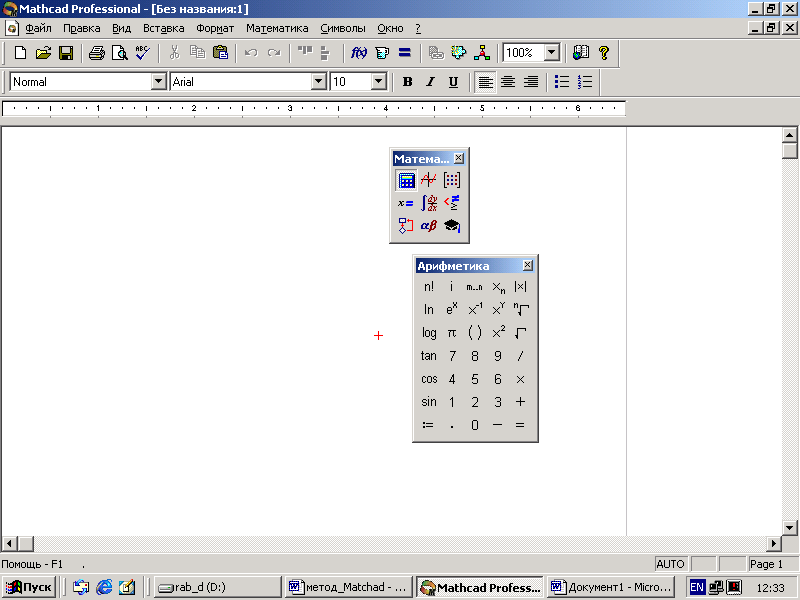Click the horizontal scrollbar right arrow
Viewport: 800px width, 600px height.
tap(773, 543)
